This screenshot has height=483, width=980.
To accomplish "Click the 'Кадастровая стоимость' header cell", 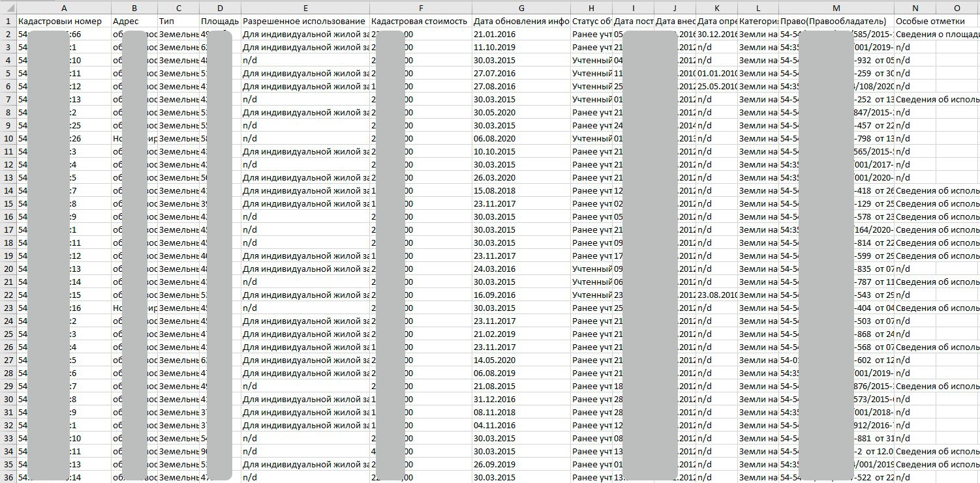I will [421, 21].
